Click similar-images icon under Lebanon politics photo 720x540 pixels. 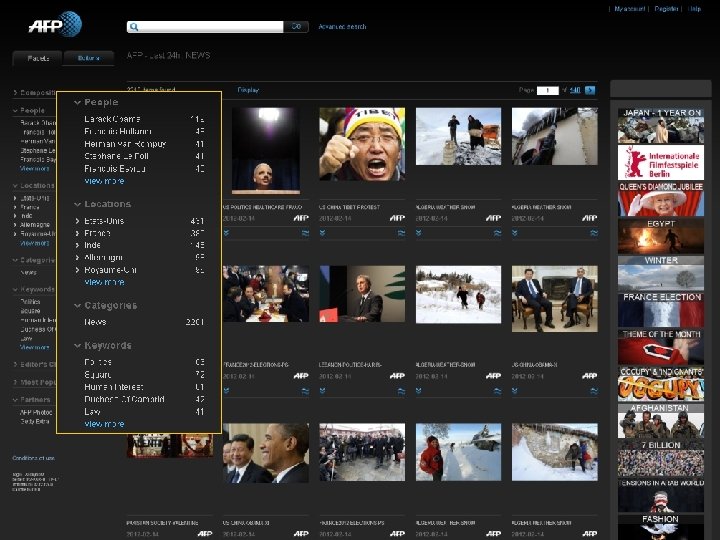pyautogui.click(x=401, y=391)
